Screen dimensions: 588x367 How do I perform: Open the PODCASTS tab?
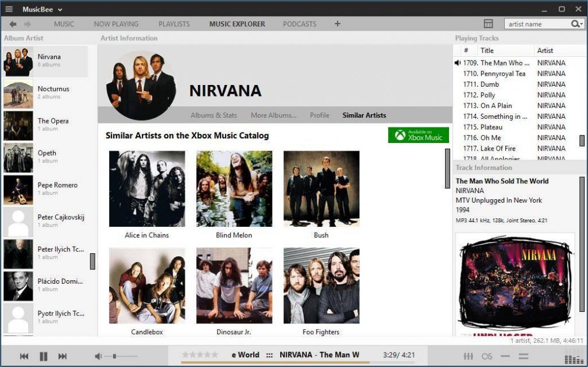click(299, 24)
